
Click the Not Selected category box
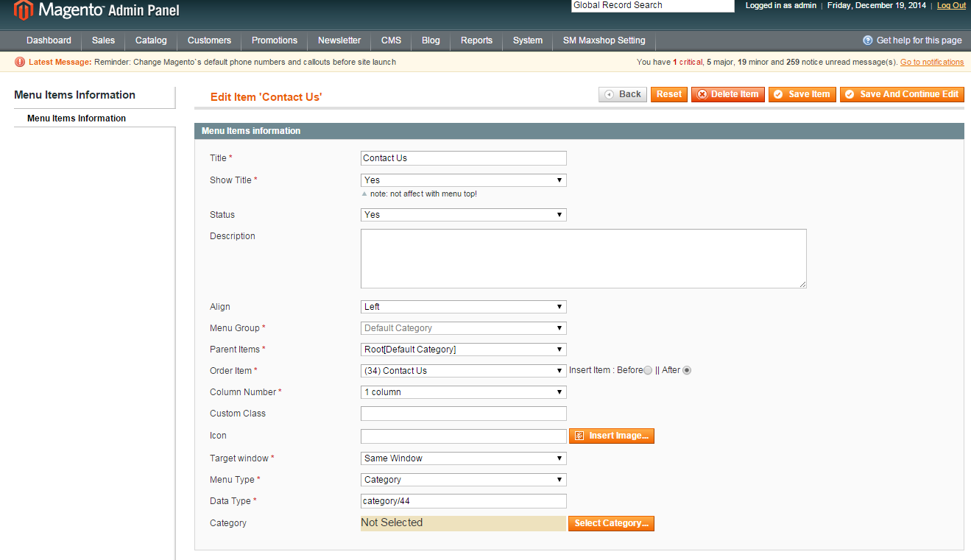pyautogui.click(x=463, y=523)
